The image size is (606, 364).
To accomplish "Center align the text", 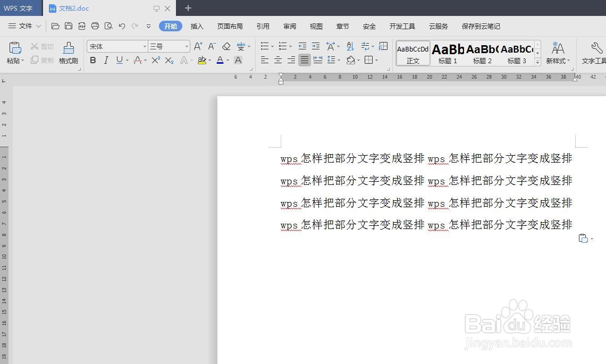I will pos(278,60).
